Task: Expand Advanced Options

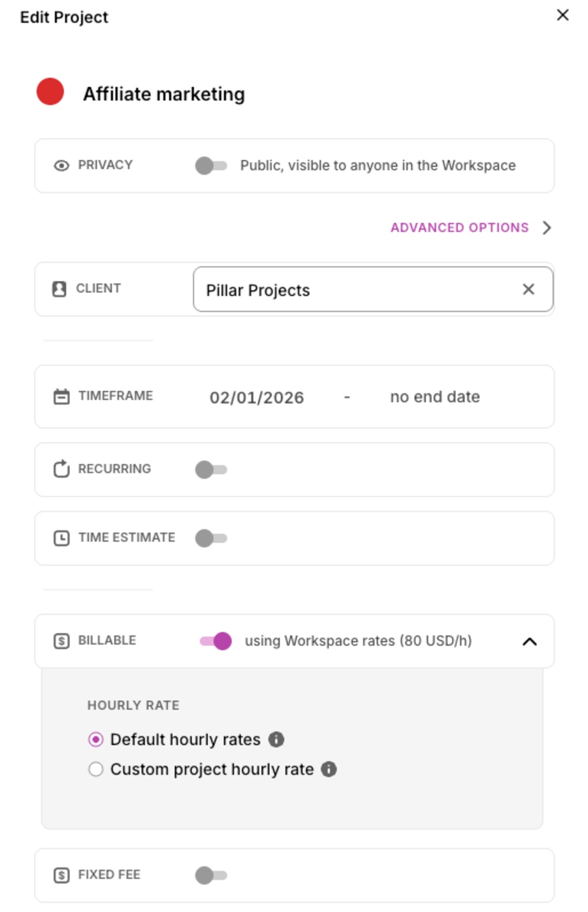Action: click(460, 228)
